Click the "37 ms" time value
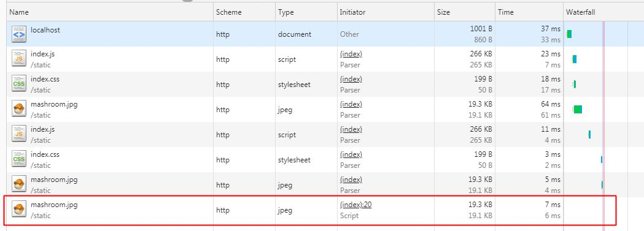644x231 pixels. [x=551, y=29]
